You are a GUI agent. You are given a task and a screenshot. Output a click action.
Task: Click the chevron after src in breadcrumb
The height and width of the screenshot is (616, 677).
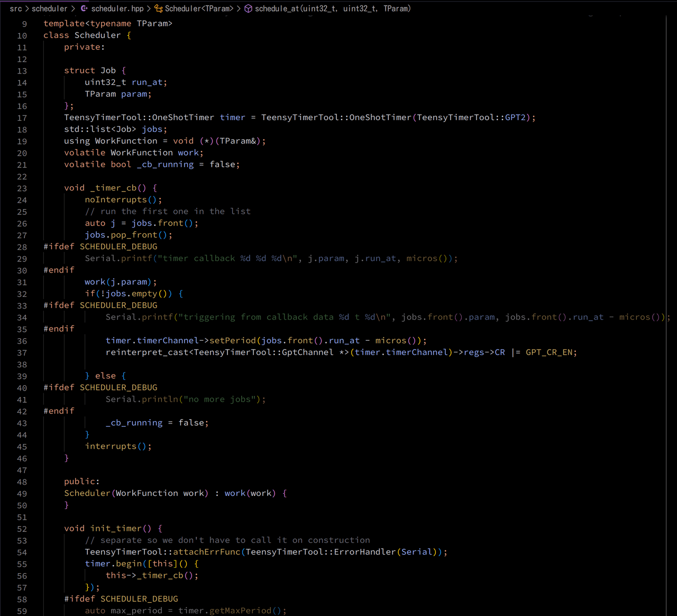click(x=27, y=8)
